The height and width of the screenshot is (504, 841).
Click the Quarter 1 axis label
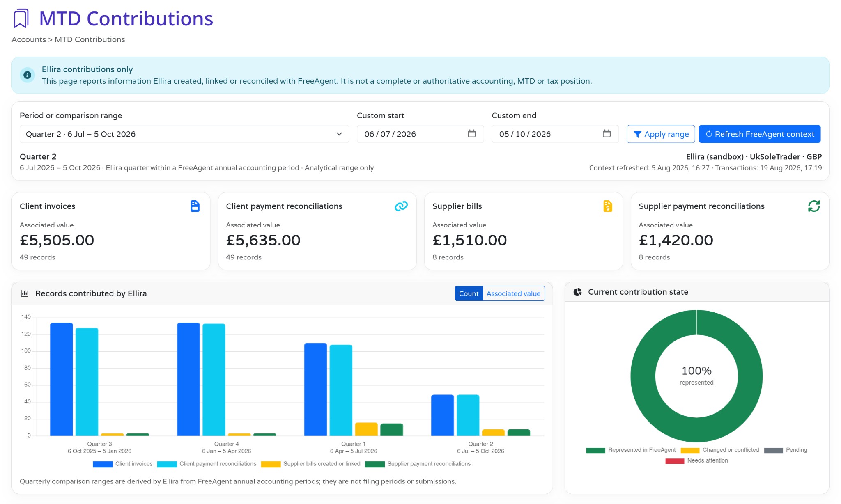(354, 447)
